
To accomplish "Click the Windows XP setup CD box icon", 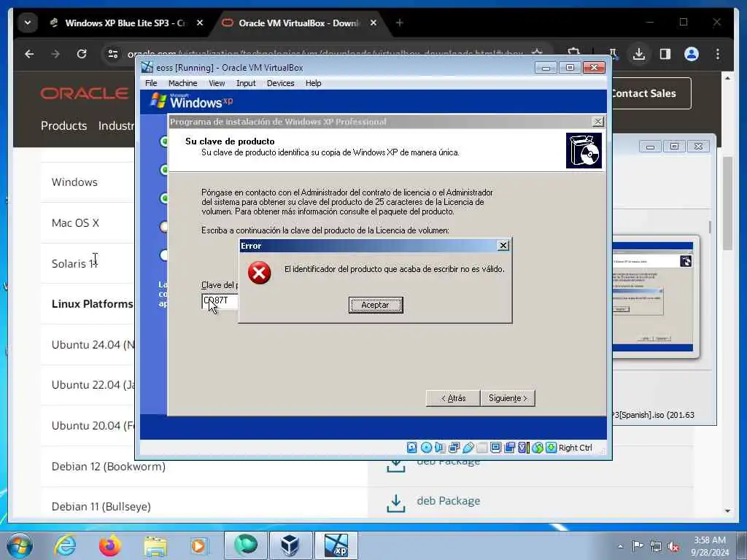I will point(584,150).
